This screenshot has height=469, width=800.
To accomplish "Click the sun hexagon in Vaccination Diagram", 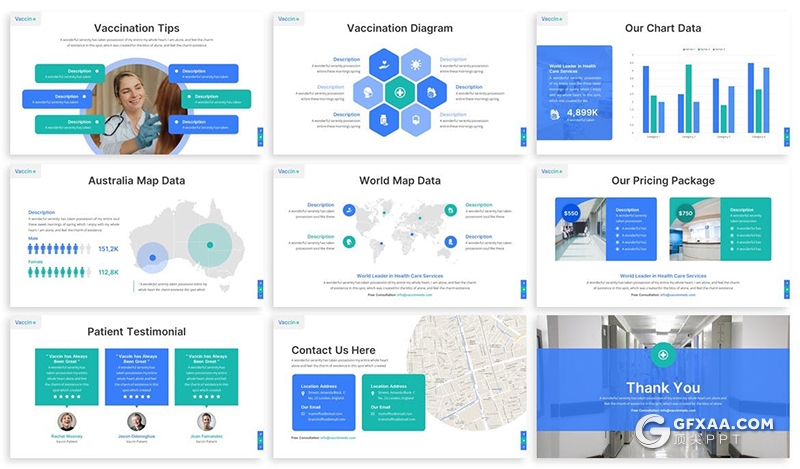I will 415,67.
